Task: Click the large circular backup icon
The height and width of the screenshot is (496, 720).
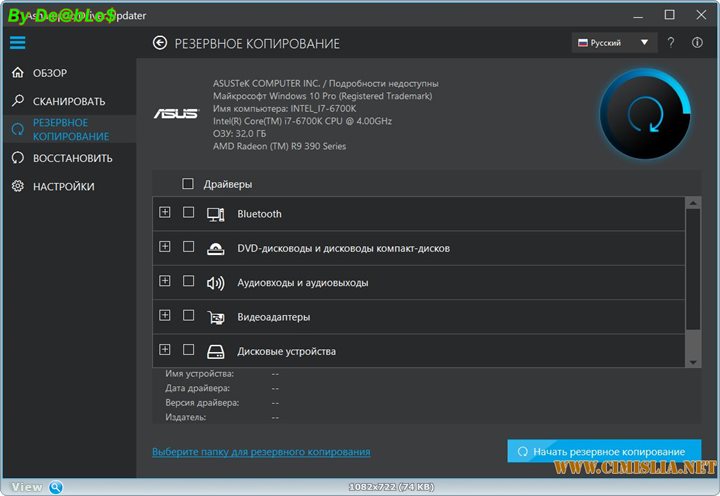Action: pos(644,118)
